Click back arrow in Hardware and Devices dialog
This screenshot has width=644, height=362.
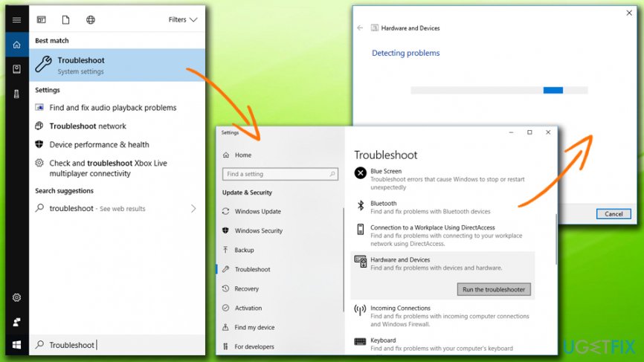[360, 28]
